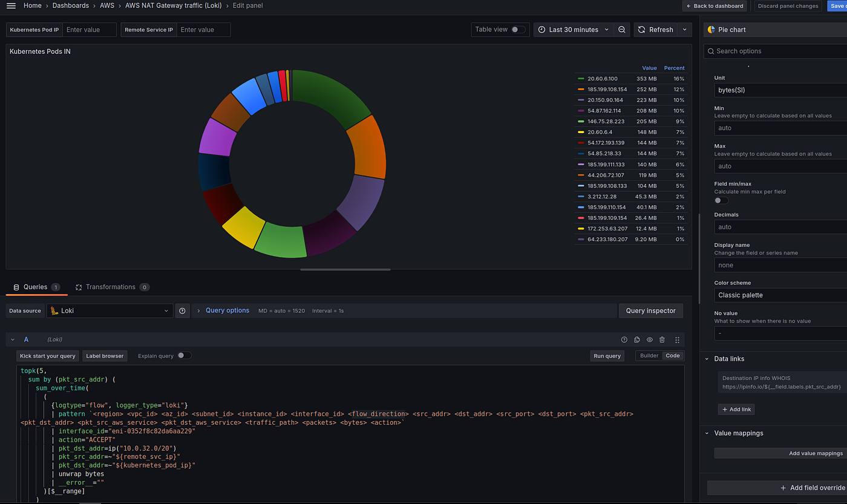Image resolution: width=847 pixels, height=504 pixels.
Task: Click the Refresh dashboard icon button
Action: pos(656,30)
